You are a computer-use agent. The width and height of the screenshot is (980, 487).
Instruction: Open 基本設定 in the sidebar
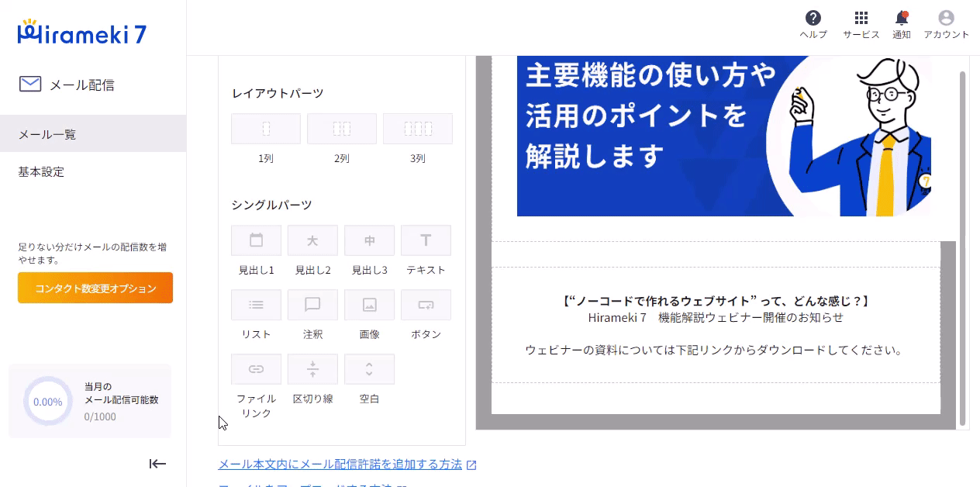pos(93,171)
